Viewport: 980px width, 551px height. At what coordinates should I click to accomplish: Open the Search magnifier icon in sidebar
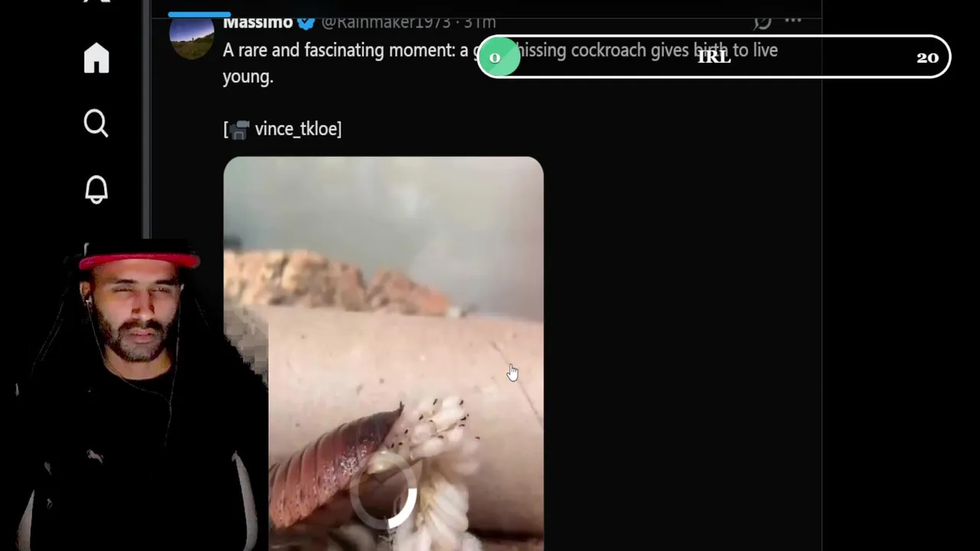click(96, 123)
